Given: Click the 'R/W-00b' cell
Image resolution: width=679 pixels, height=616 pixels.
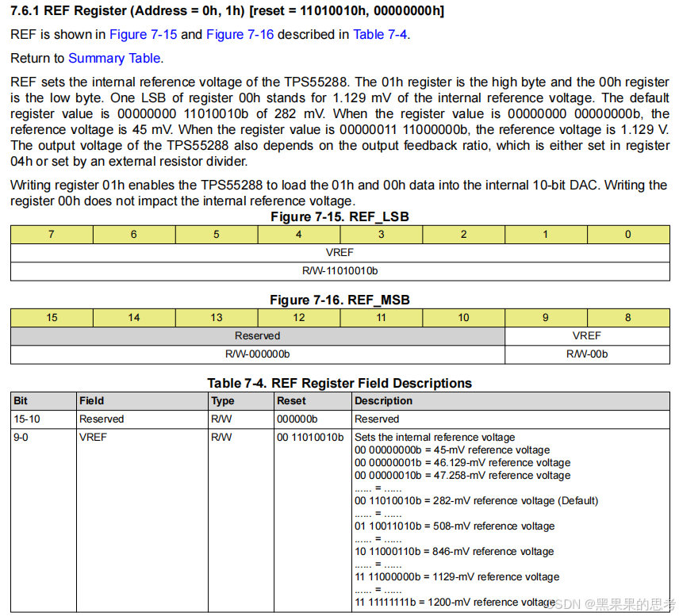Looking at the screenshot, I should tap(587, 354).
